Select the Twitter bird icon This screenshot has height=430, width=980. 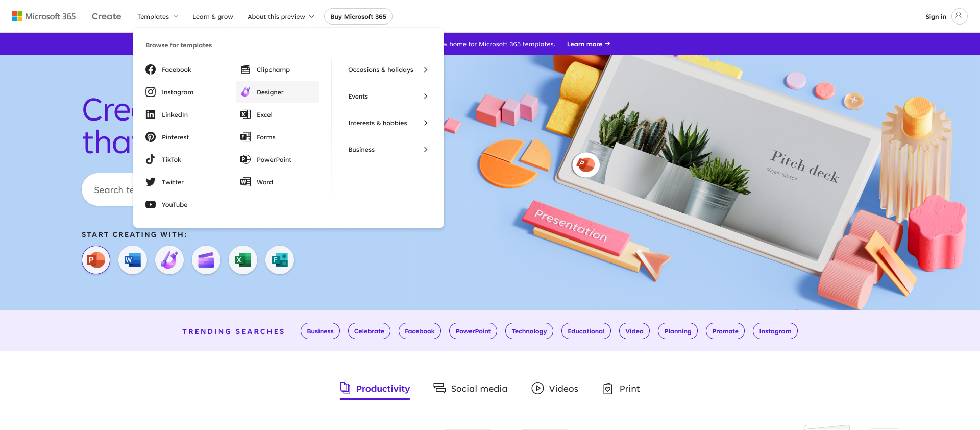coord(151,182)
